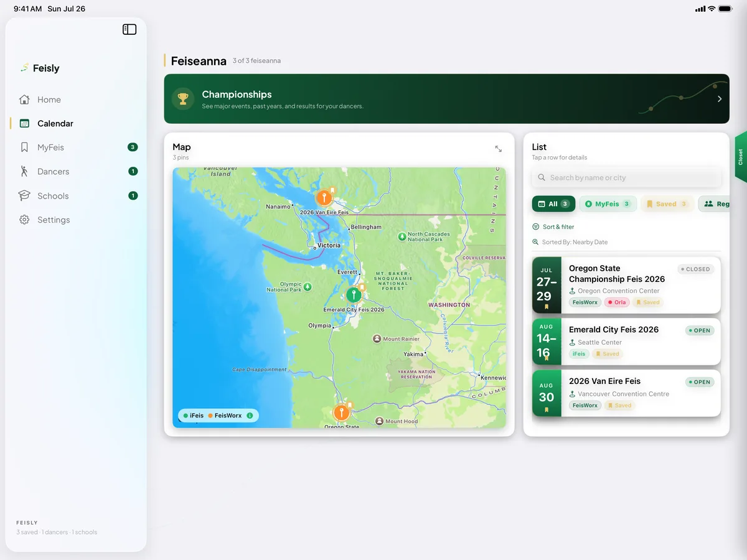747x560 pixels.
Task: Toggle Saved tag on Emerald City row
Action: (608, 354)
